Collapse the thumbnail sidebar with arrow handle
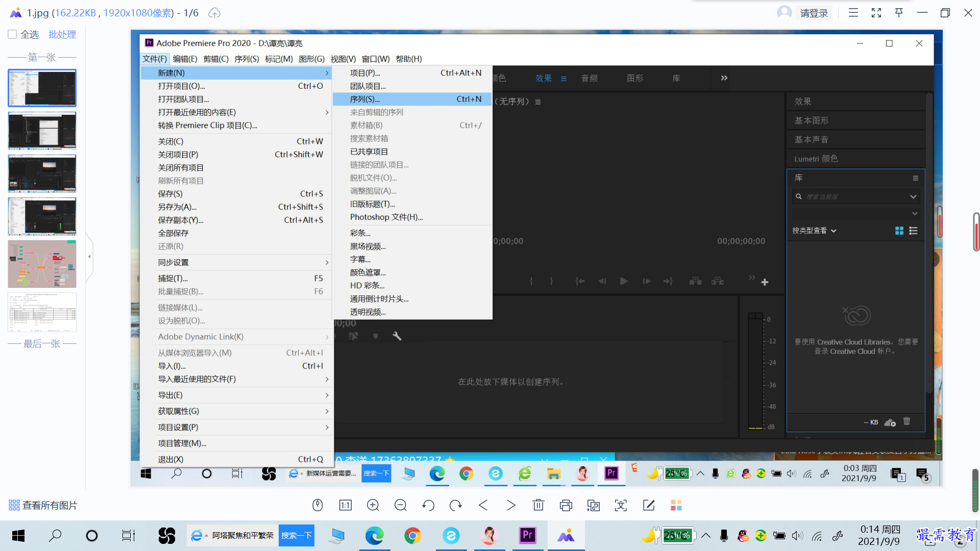Viewport: 980px width, 551px height. [89, 257]
